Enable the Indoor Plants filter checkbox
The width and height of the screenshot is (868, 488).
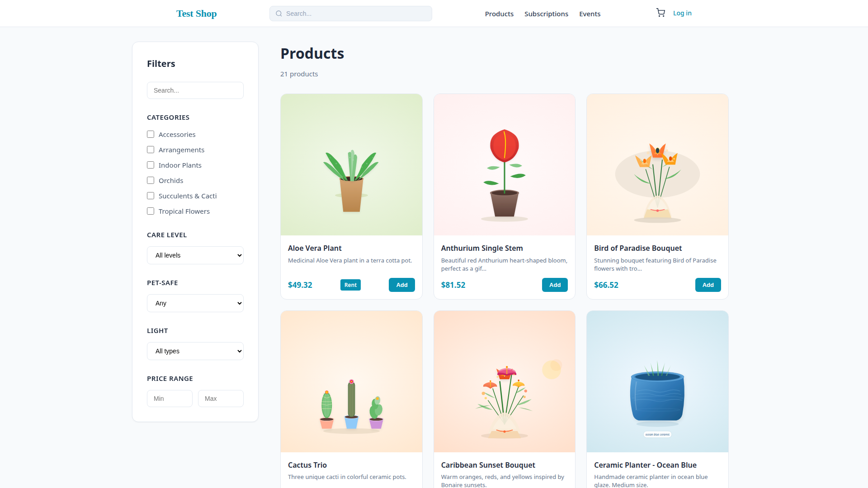pos(151,165)
